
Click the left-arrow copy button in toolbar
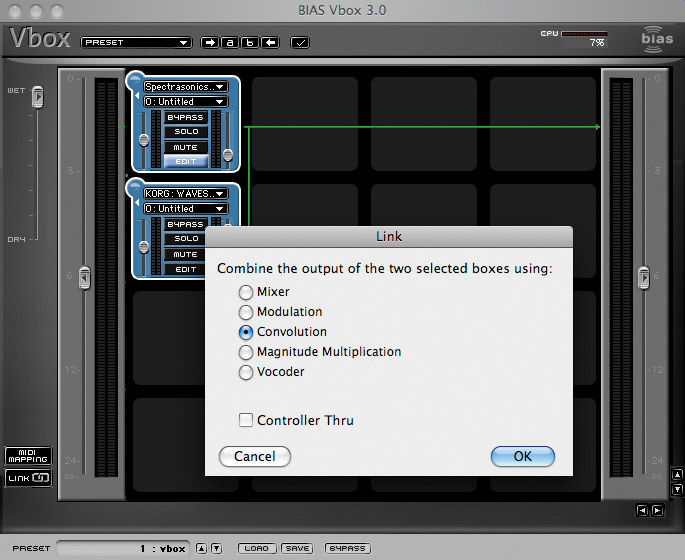click(270, 42)
